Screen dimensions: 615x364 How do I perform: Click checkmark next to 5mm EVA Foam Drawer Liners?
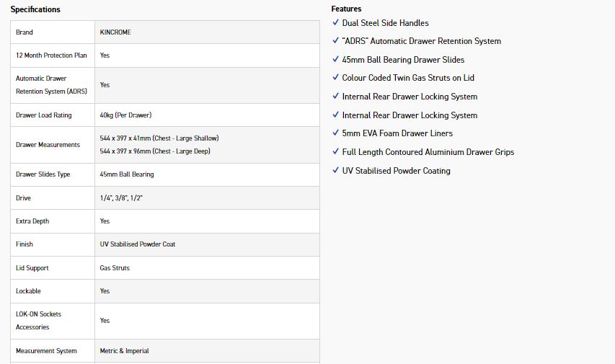click(335, 133)
